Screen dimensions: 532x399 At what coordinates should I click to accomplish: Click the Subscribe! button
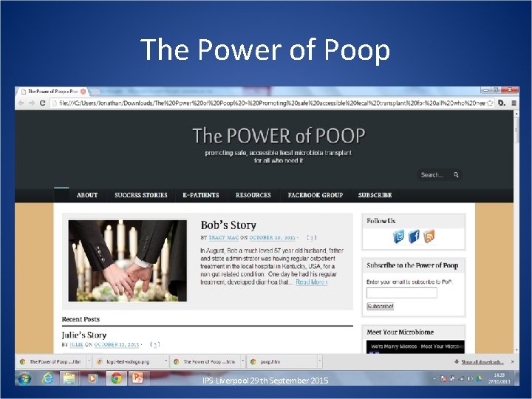[380, 307]
